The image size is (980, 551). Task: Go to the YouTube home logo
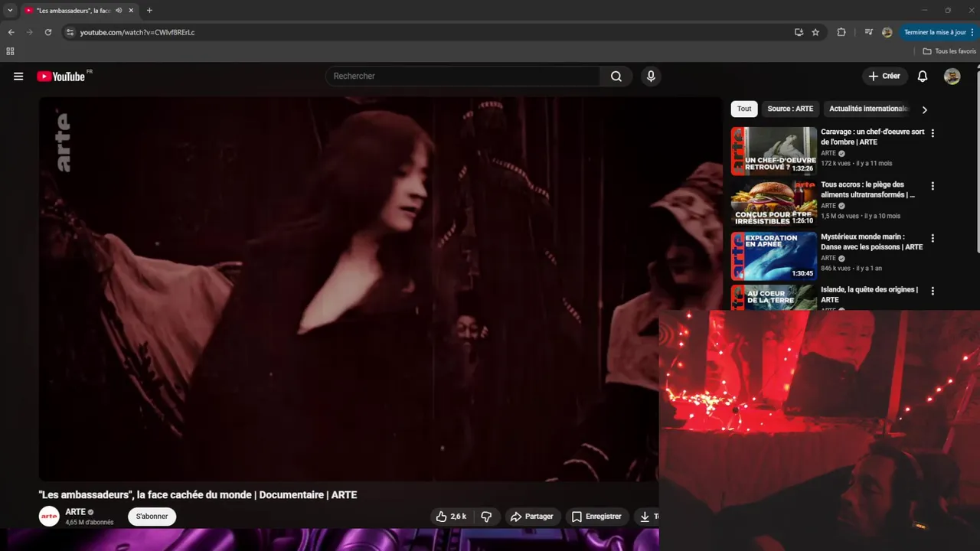coord(61,77)
